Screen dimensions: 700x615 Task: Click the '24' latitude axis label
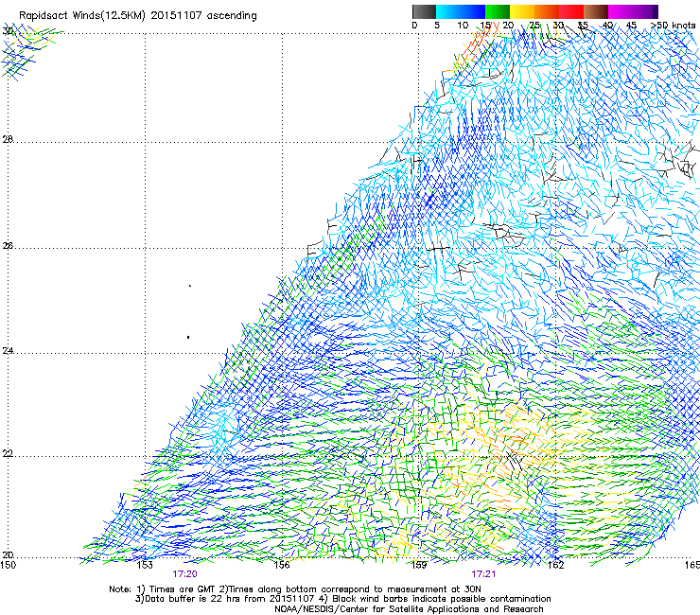pyautogui.click(x=8, y=351)
